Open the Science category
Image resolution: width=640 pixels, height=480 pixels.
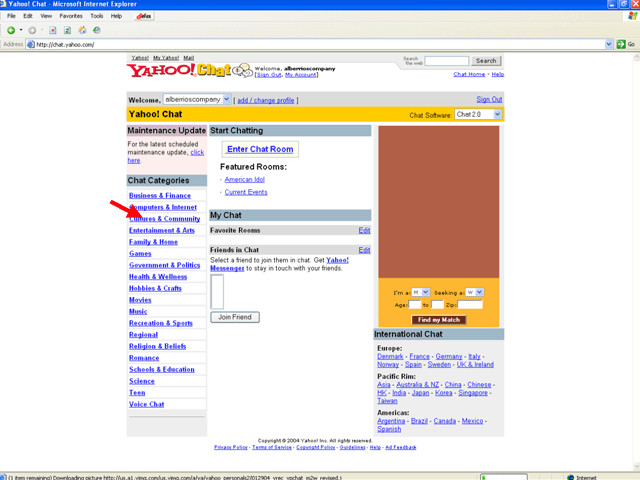142,381
